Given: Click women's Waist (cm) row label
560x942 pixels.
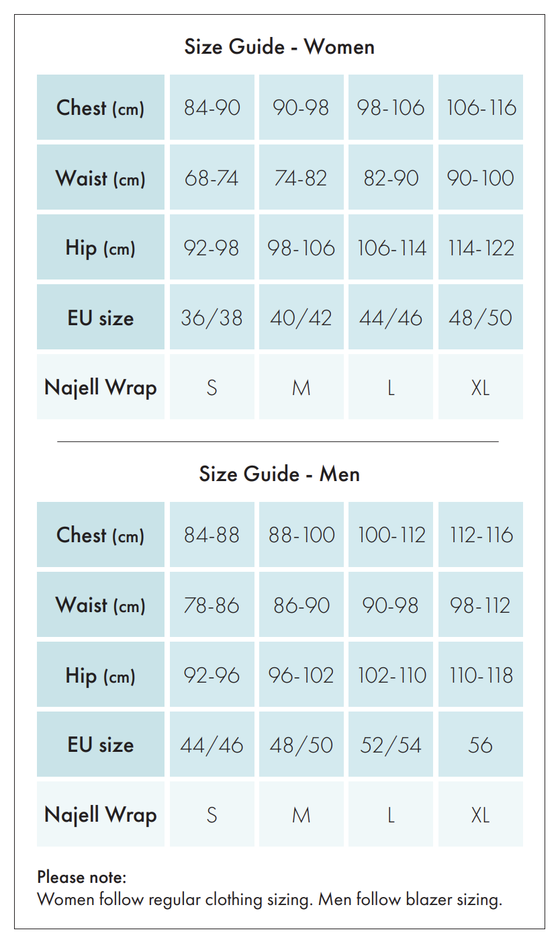Looking at the screenshot, I should (x=101, y=177).
